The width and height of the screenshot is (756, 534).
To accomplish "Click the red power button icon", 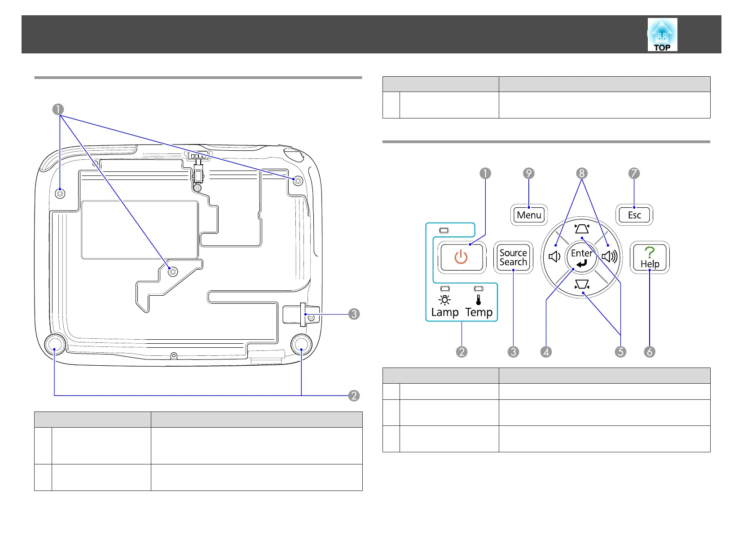I will pyautogui.click(x=461, y=258).
